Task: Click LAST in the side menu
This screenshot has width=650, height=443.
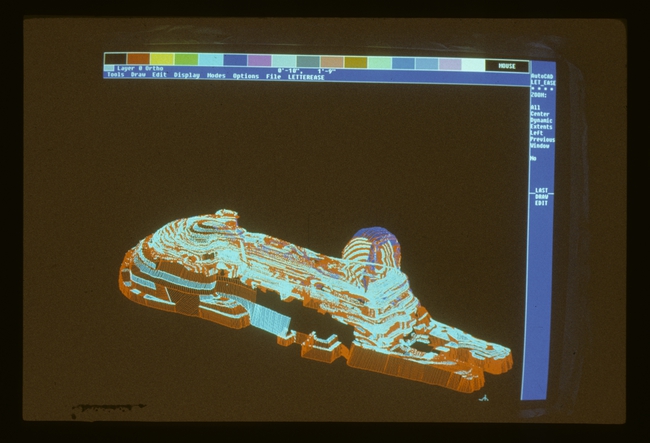Action: coord(541,190)
